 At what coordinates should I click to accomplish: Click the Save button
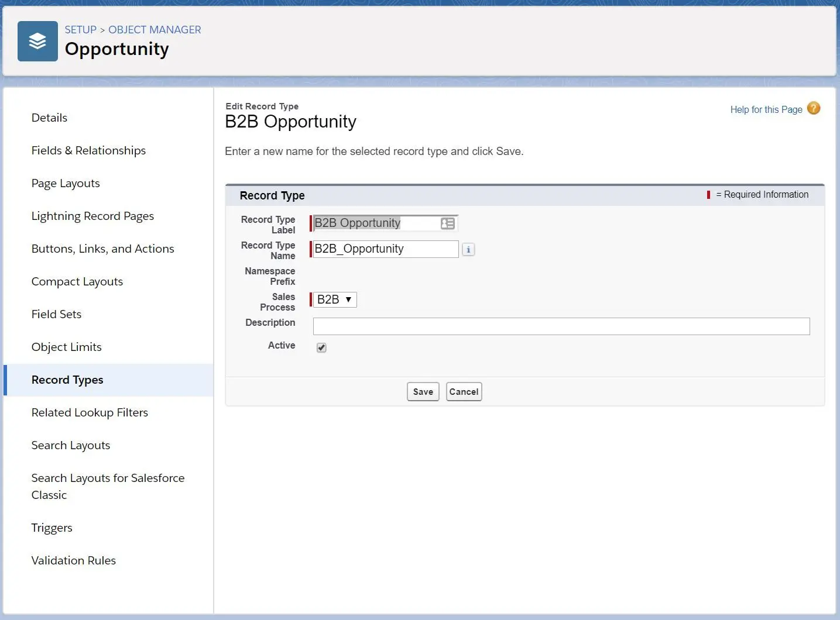point(423,392)
